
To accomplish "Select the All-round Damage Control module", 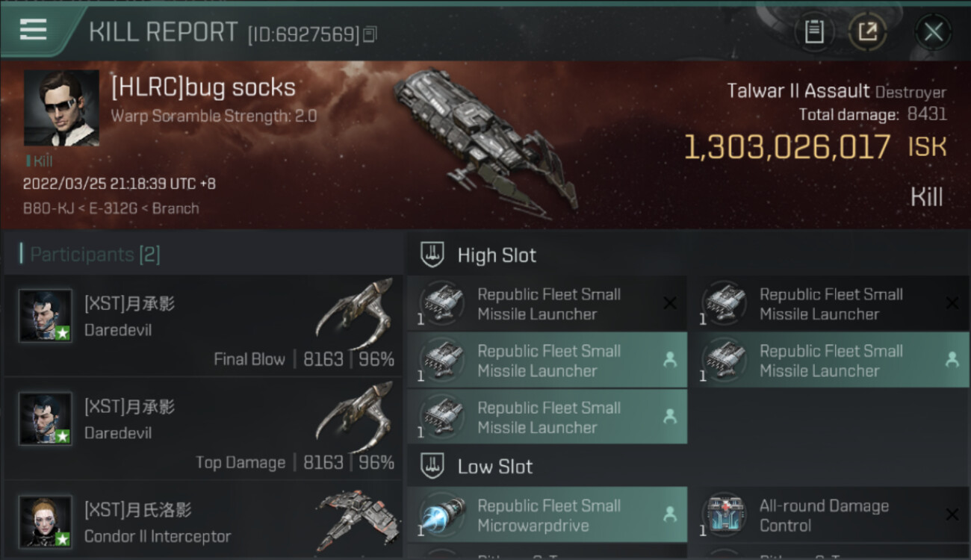I will coord(823,515).
